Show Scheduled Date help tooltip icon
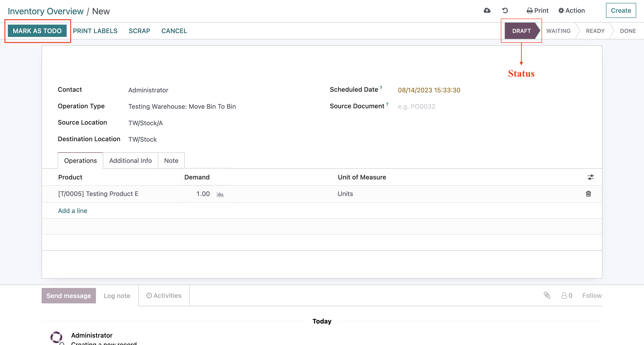 [x=381, y=88]
